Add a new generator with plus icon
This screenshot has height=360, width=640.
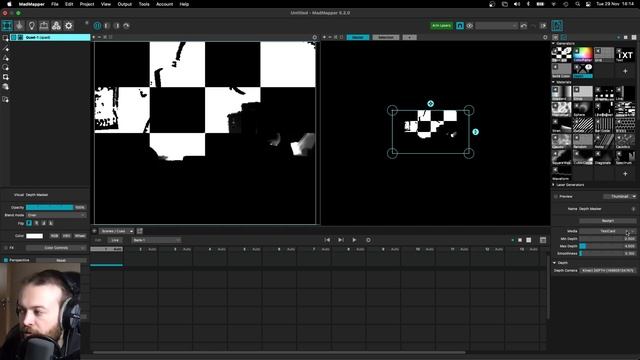pos(625,71)
